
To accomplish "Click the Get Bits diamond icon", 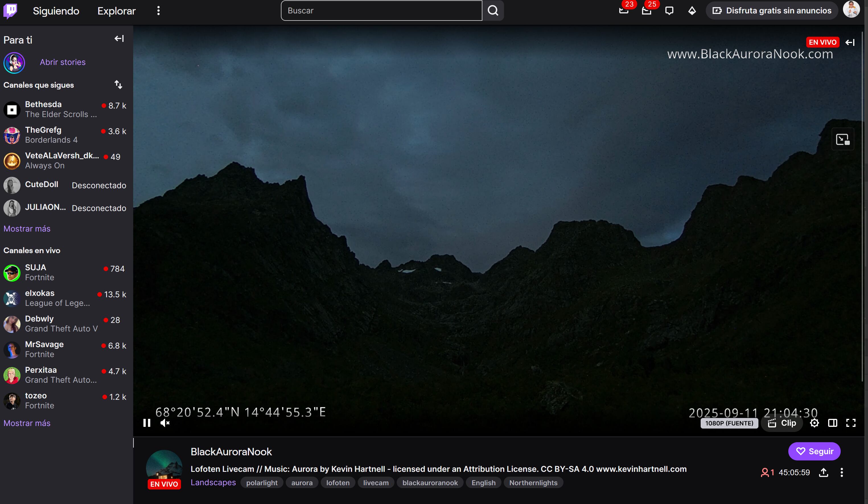I will click(692, 11).
